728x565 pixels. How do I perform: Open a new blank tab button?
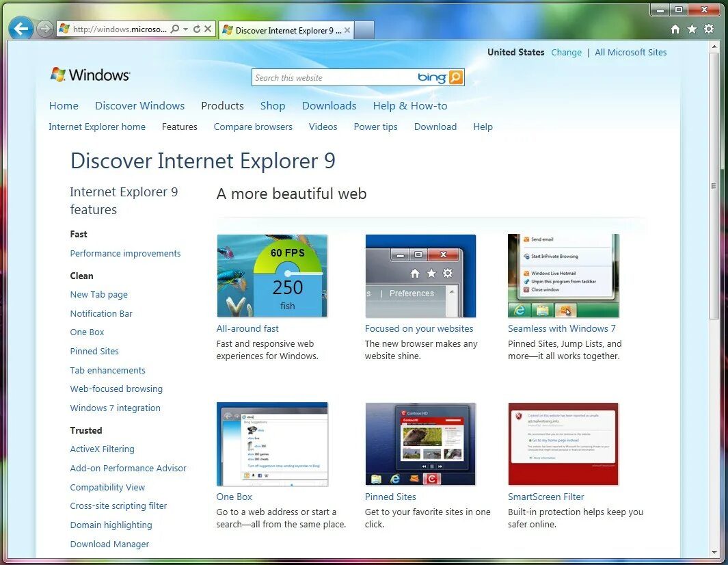364,30
